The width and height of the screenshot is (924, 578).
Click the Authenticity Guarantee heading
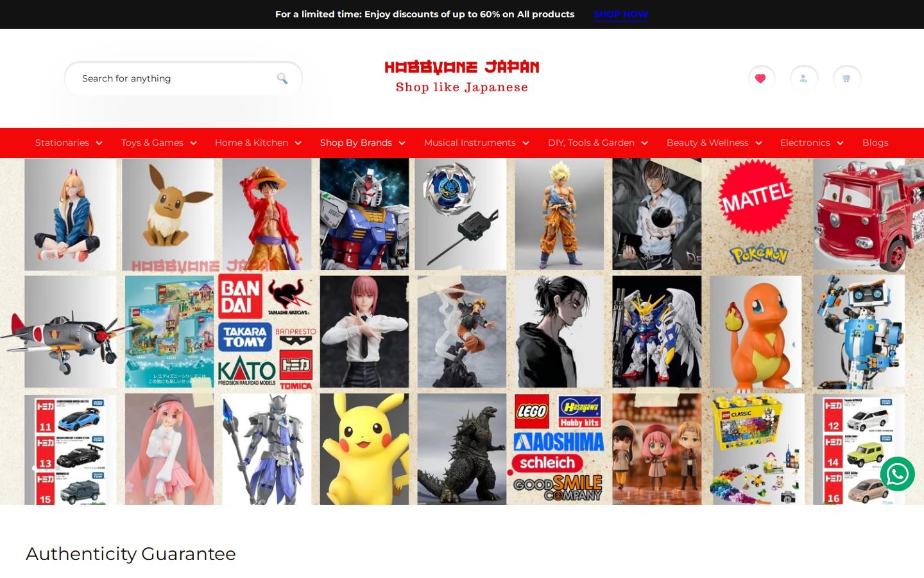point(131,554)
